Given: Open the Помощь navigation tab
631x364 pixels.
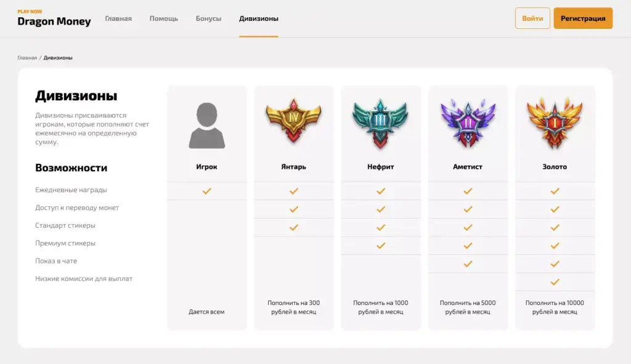Looking at the screenshot, I should coord(164,18).
